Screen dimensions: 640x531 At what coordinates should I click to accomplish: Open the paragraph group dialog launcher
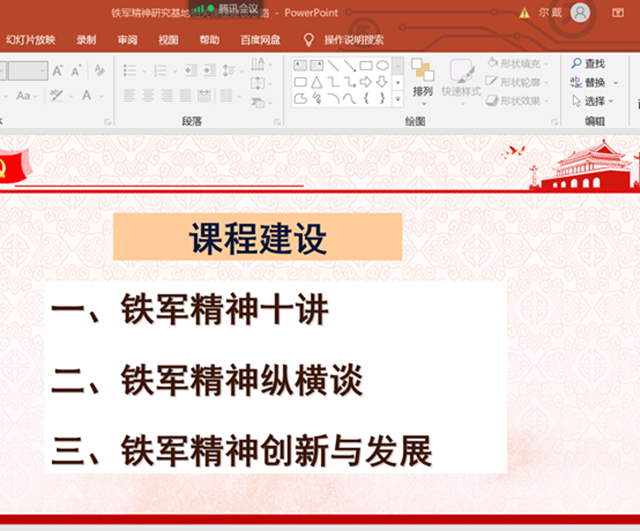273,121
